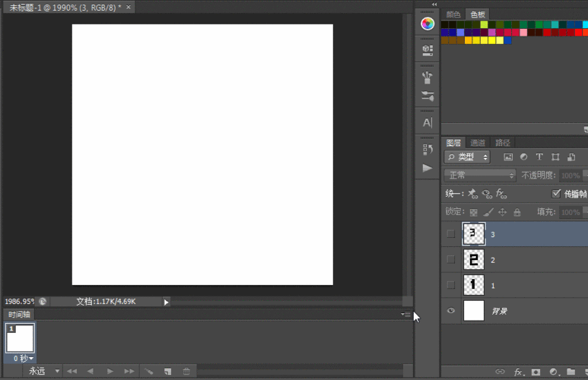Create new adjustment layer icon
The height and width of the screenshot is (380, 588).
[x=555, y=372]
